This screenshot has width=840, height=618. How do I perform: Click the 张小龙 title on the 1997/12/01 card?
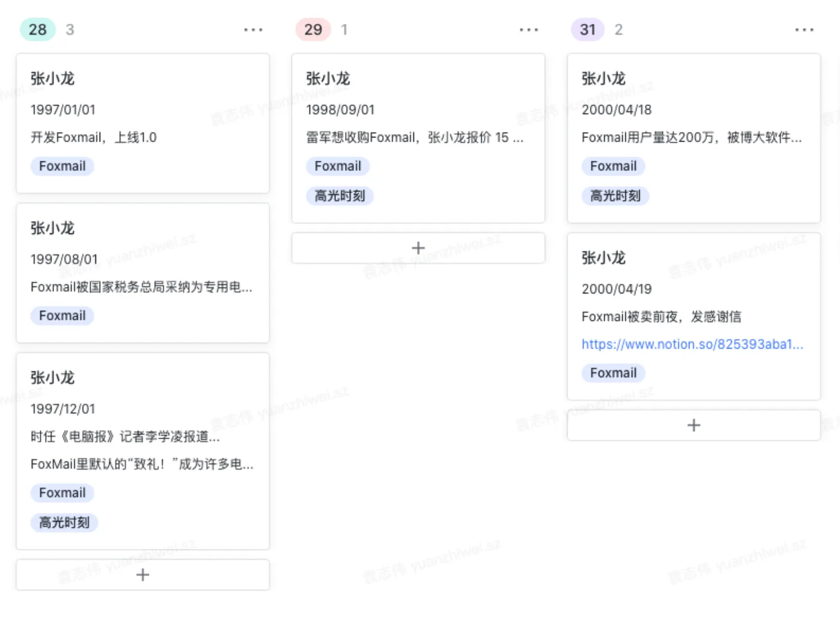52,377
